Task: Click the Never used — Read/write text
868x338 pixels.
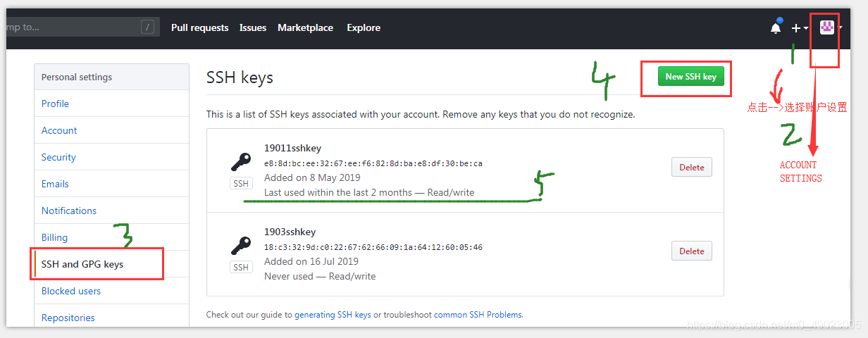Action: 320,276
